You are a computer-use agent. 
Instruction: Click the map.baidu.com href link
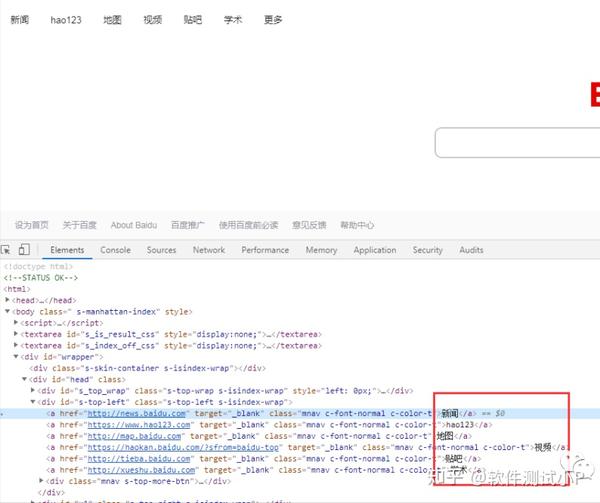(134, 436)
